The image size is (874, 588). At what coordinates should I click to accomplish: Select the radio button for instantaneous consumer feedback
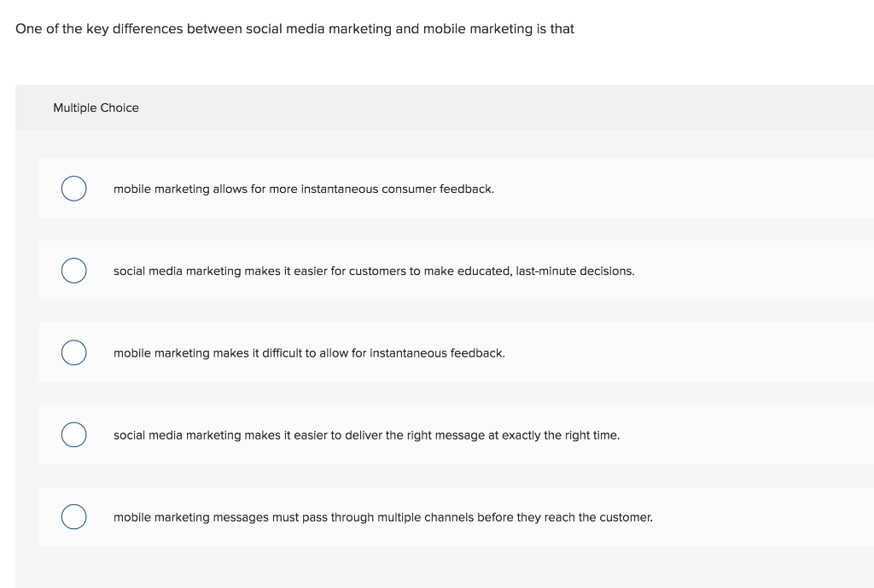tap(73, 188)
